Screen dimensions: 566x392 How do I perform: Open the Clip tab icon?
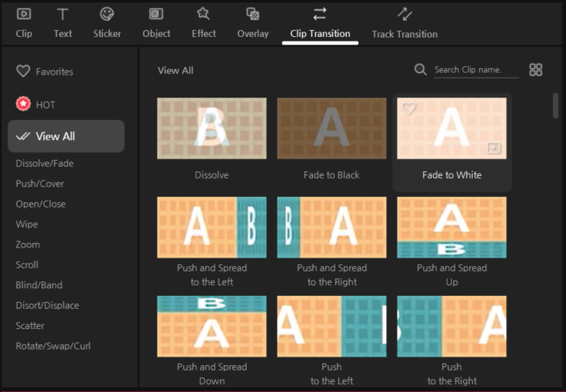pos(24,14)
